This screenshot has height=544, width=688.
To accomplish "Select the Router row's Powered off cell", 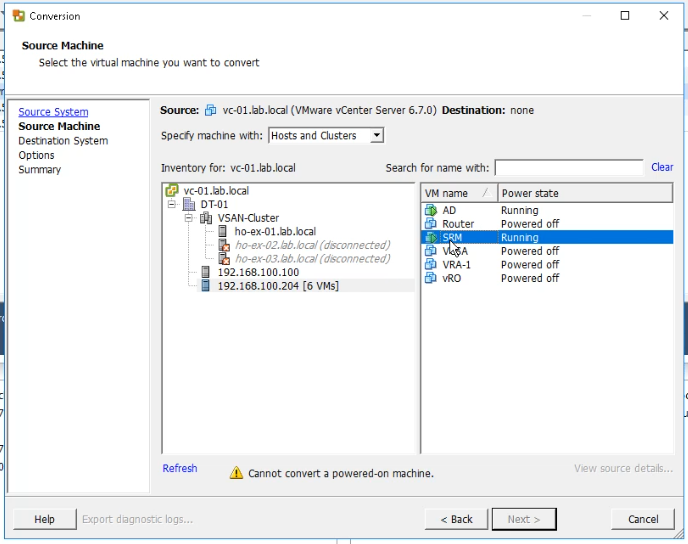I will [x=530, y=224].
